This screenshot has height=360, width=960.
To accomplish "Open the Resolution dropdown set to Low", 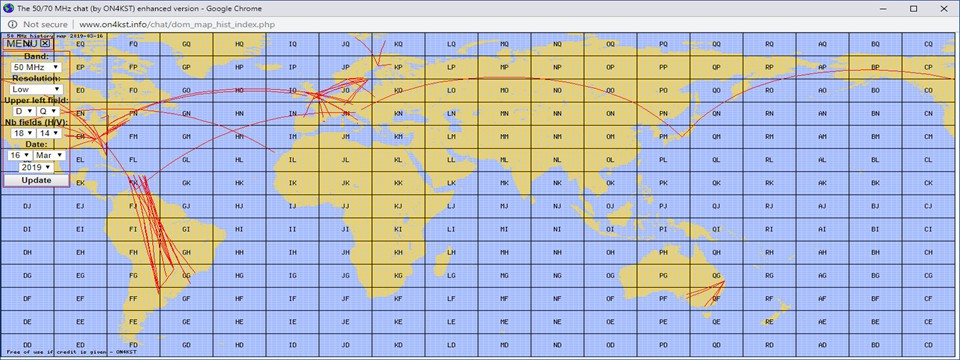I will pyautogui.click(x=37, y=89).
